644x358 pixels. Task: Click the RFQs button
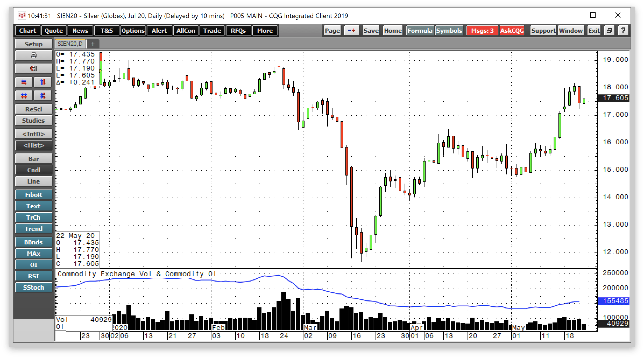[238, 30]
